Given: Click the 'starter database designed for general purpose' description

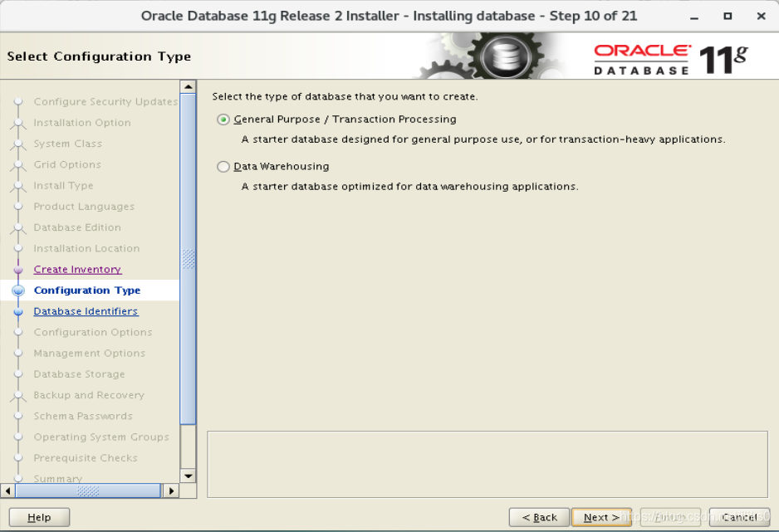Looking at the screenshot, I should pyautogui.click(x=483, y=139).
